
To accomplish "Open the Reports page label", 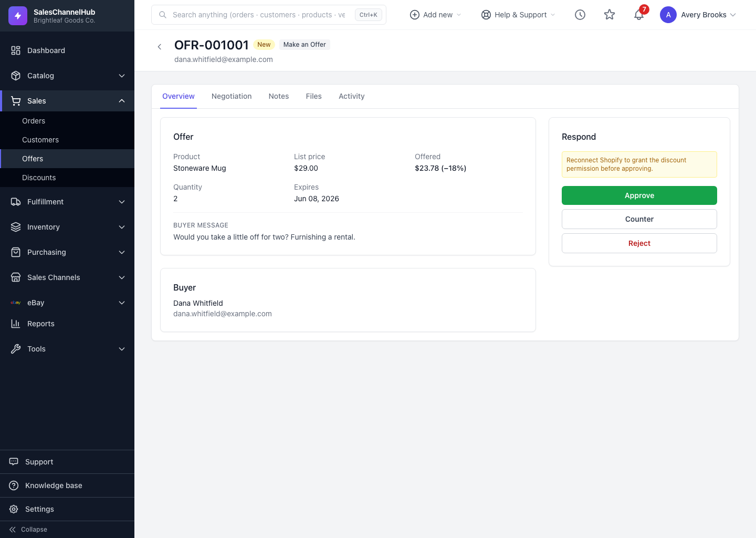I will coord(41,324).
